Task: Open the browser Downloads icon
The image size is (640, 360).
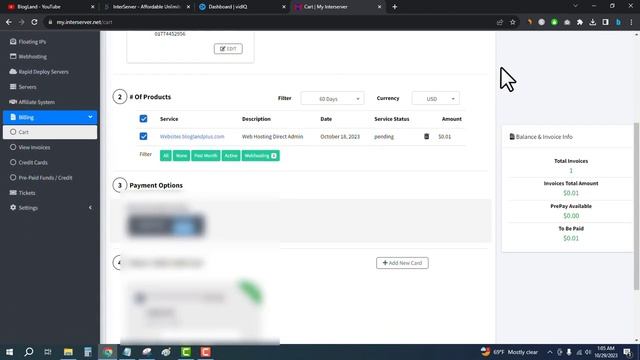Action: point(593,22)
